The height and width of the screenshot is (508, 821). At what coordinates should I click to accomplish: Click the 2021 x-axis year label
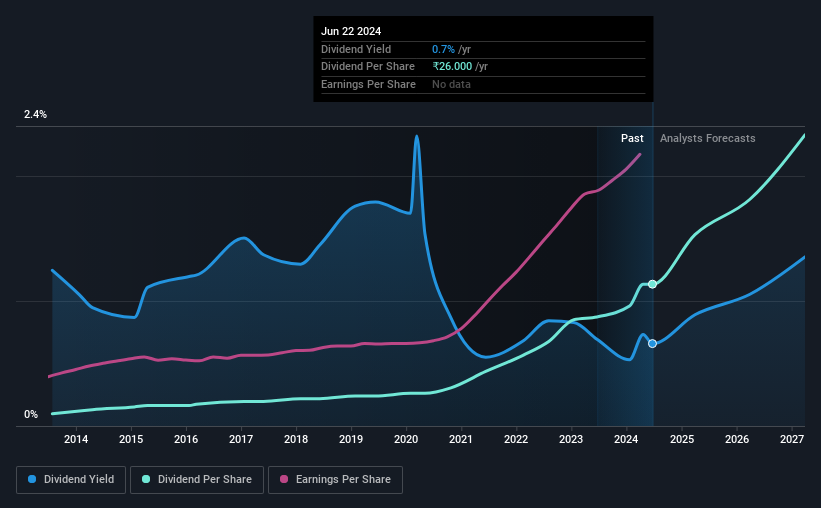pyautogui.click(x=461, y=439)
